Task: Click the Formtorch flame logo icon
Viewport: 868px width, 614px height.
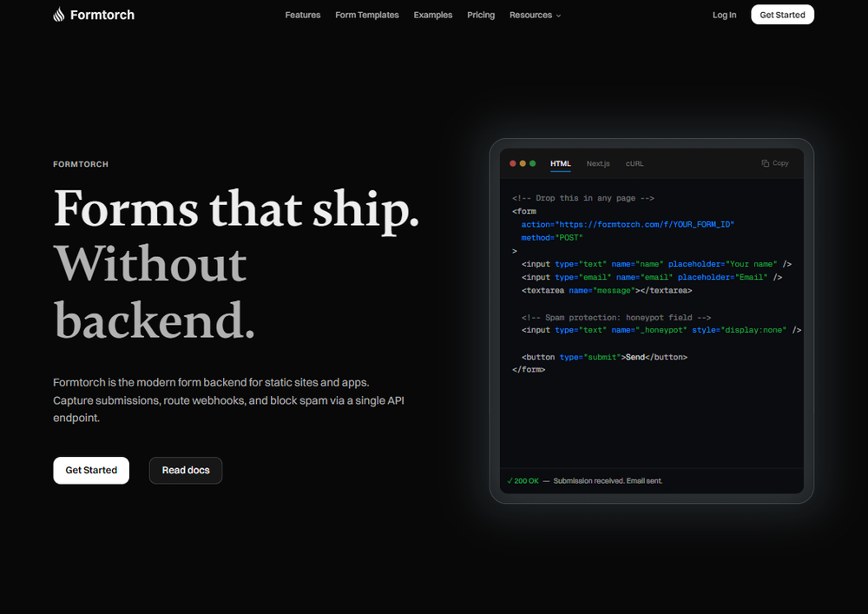Action: point(57,14)
